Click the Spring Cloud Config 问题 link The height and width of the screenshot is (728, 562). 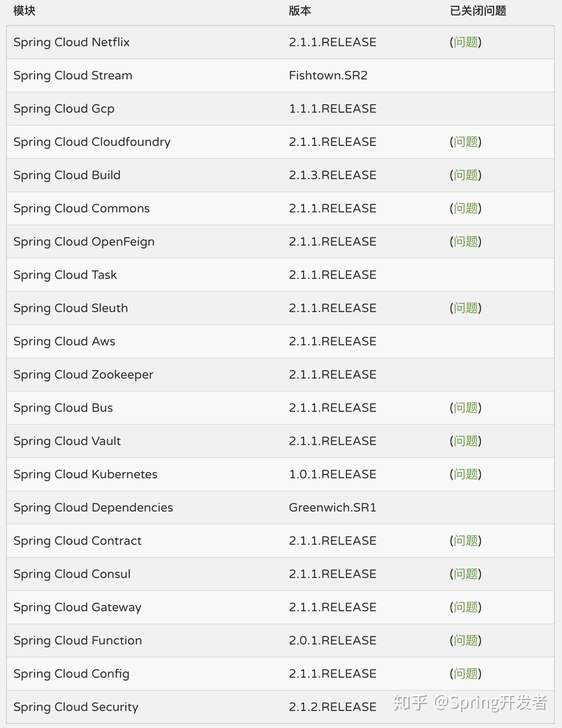coord(465,674)
